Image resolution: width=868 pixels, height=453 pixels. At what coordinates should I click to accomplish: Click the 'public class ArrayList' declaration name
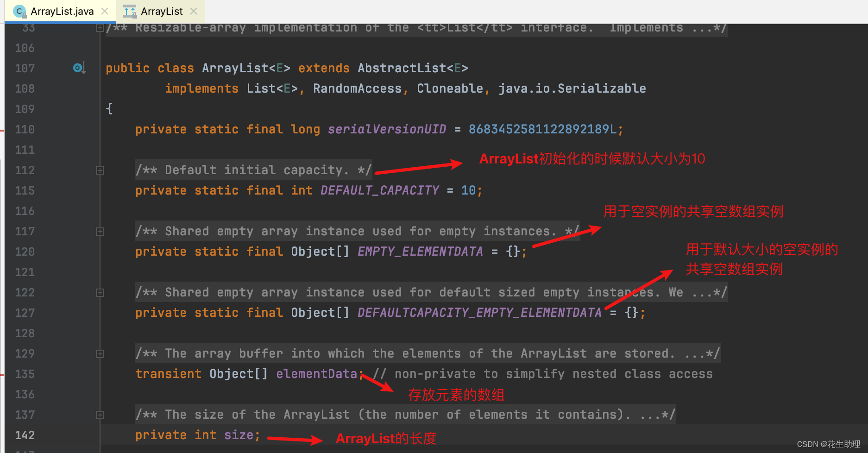pyautogui.click(x=235, y=68)
